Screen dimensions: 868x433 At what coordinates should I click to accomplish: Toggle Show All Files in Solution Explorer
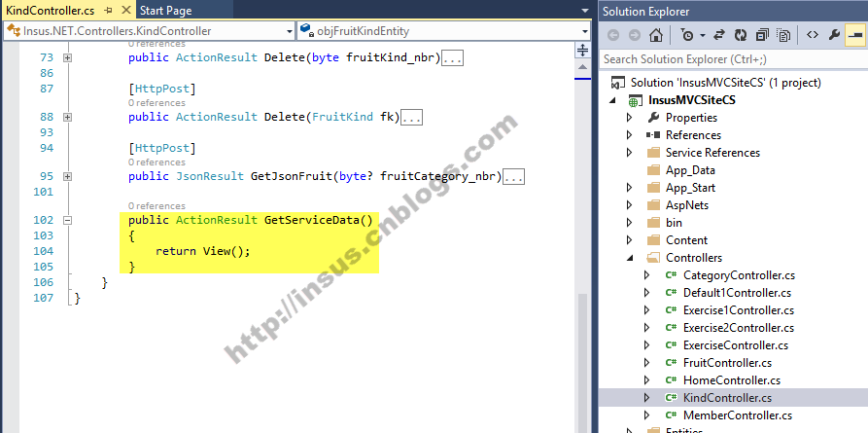(781, 35)
